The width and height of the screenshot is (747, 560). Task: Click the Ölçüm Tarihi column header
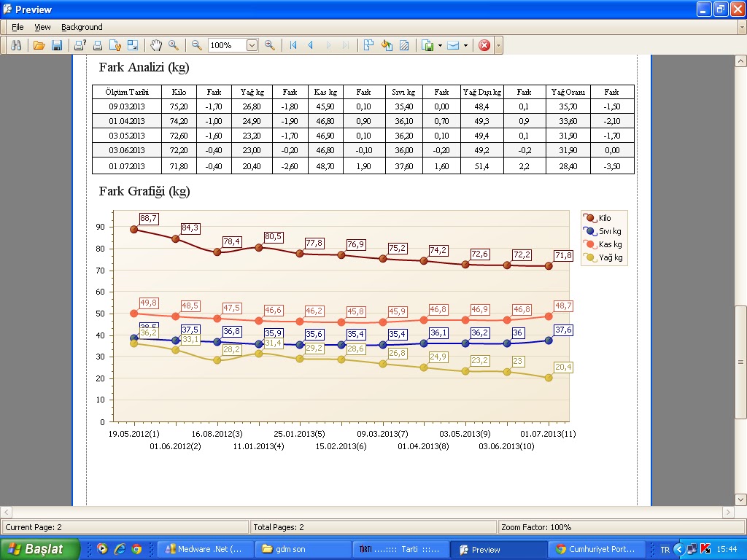[x=127, y=92]
